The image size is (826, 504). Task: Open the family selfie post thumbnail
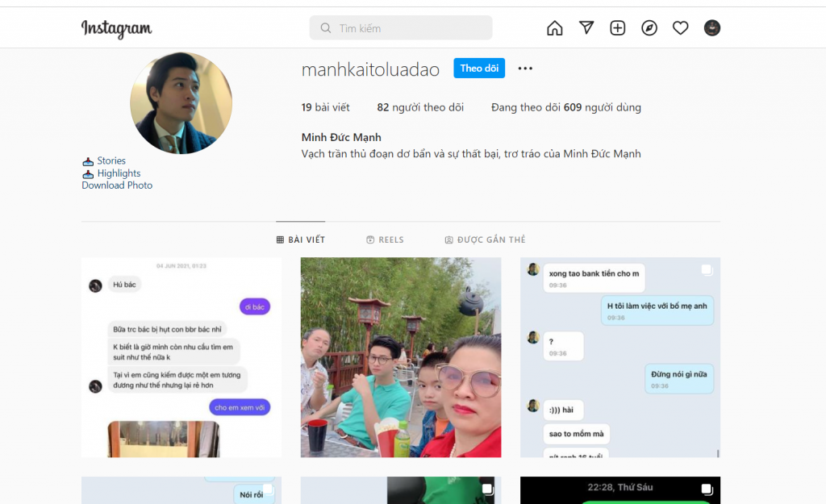401,357
